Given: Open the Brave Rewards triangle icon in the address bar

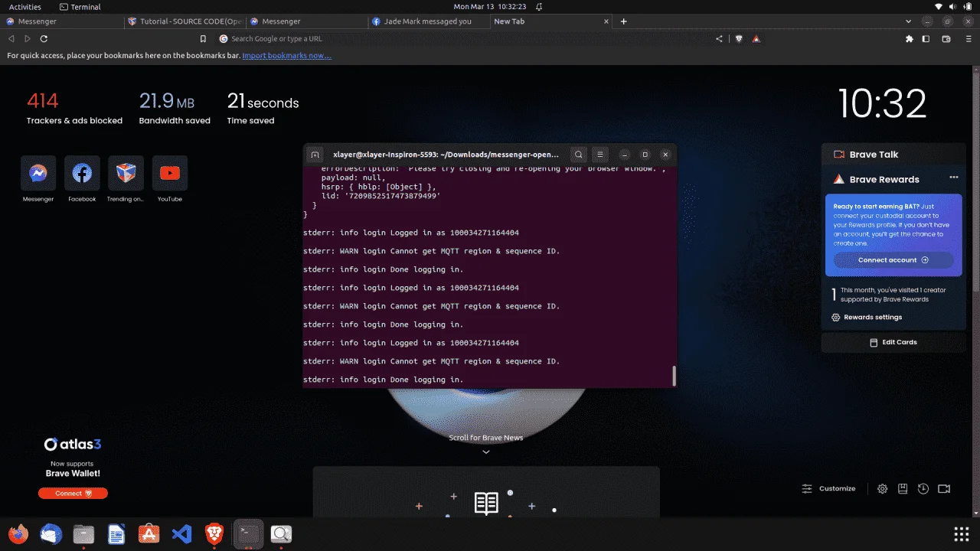Looking at the screenshot, I should click(756, 38).
